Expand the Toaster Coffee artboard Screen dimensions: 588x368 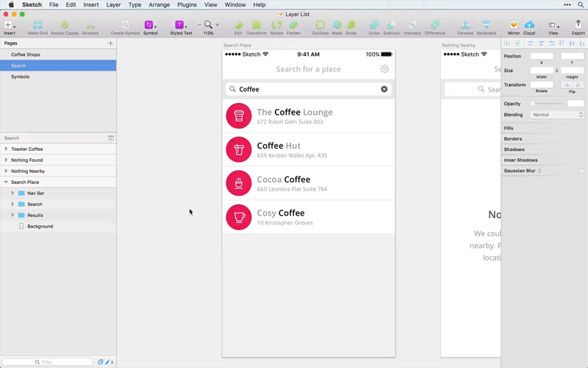pyautogui.click(x=7, y=149)
